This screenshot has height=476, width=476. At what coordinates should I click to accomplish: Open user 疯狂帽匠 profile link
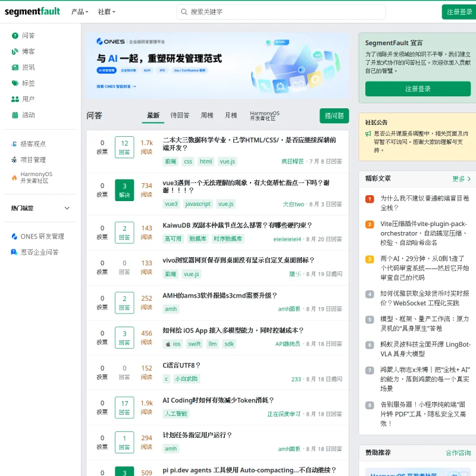tap(292, 161)
